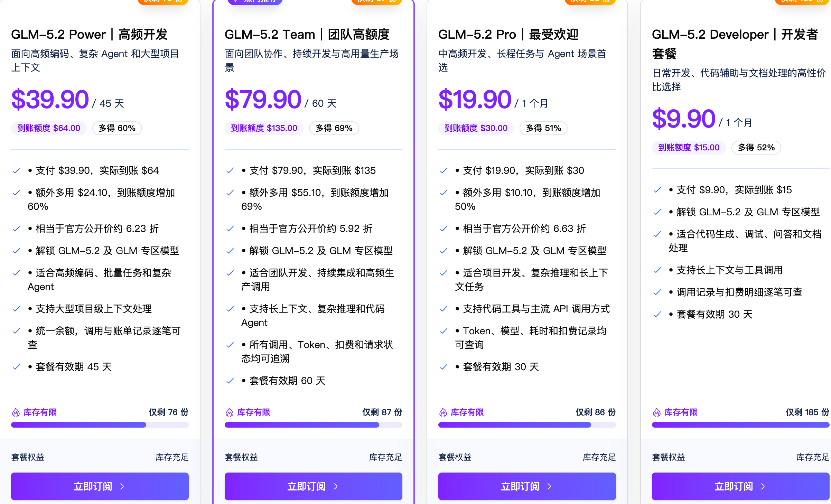Screen dimensions: 831x504
Task: Subscribe to the GLM-5.2 Developer plan
Action: coord(741,486)
